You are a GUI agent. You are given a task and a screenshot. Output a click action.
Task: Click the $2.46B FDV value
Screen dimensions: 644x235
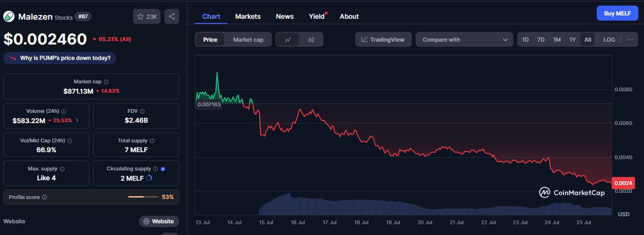click(x=136, y=120)
